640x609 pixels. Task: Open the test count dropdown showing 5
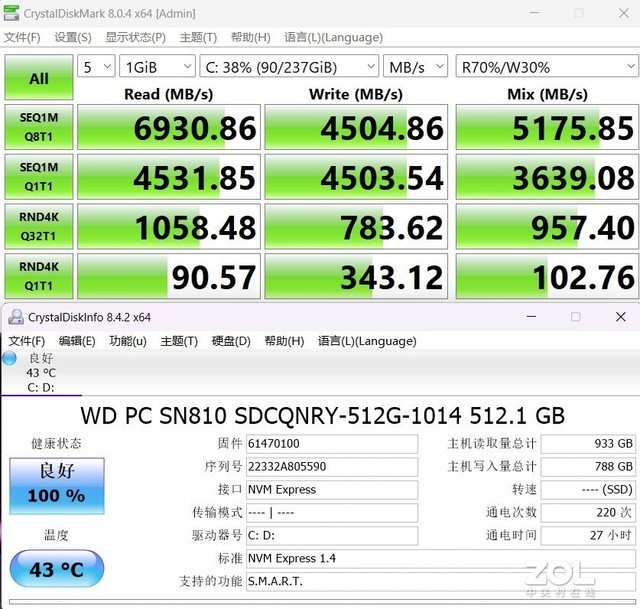point(96,67)
